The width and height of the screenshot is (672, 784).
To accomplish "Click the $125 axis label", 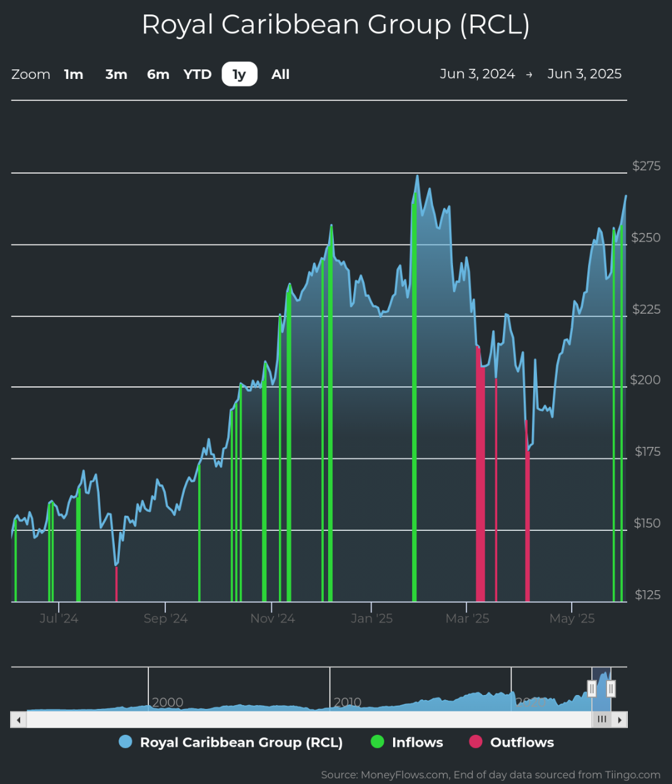I will tap(647, 595).
